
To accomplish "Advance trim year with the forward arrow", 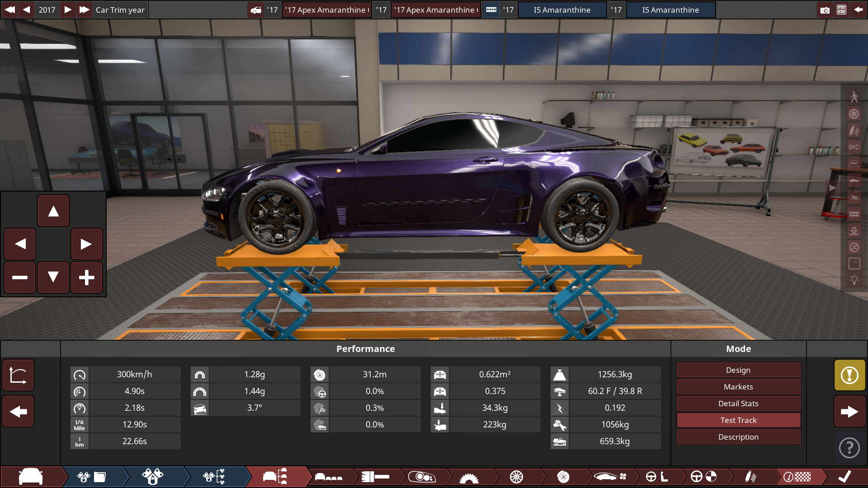I will [x=68, y=9].
